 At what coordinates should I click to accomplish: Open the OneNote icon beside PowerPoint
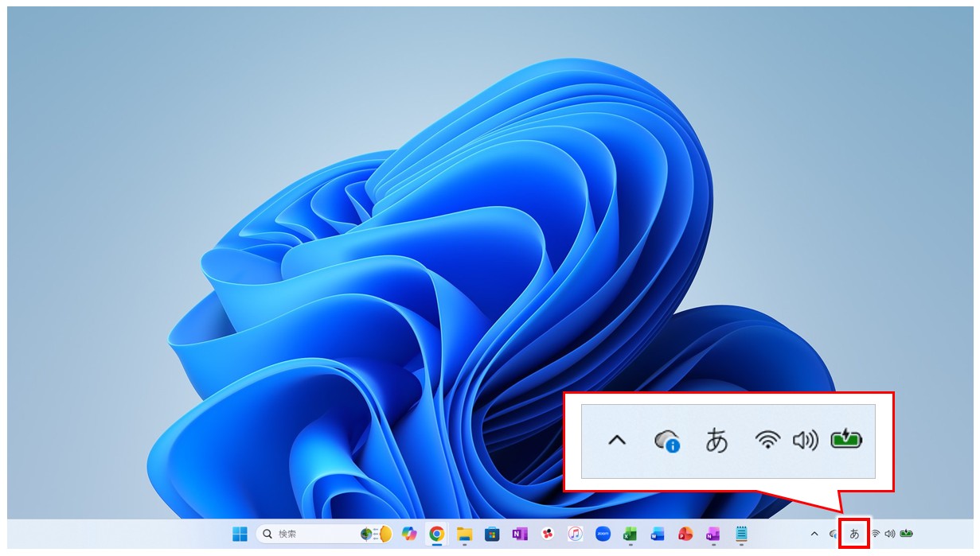tap(713, 534)
